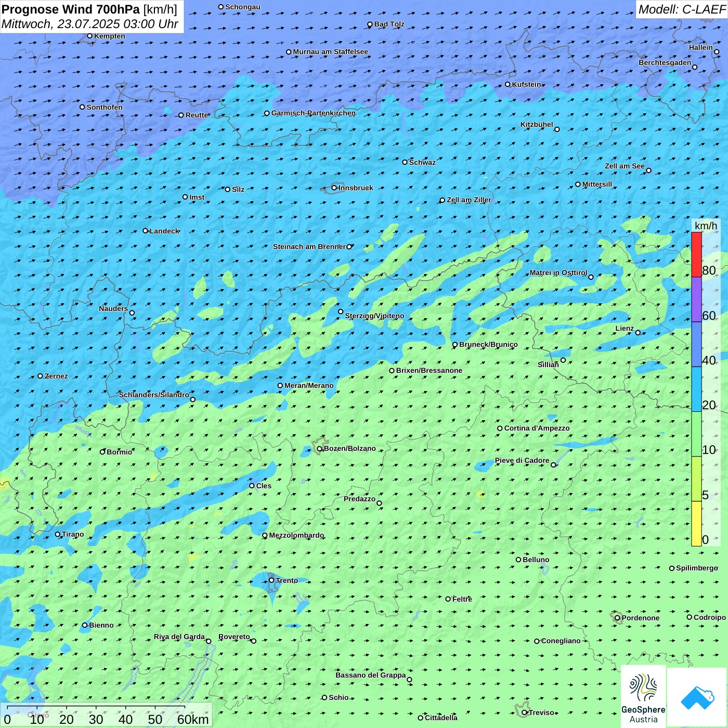Click the 'Murnau am Staffelsee' label

[331, 51]
